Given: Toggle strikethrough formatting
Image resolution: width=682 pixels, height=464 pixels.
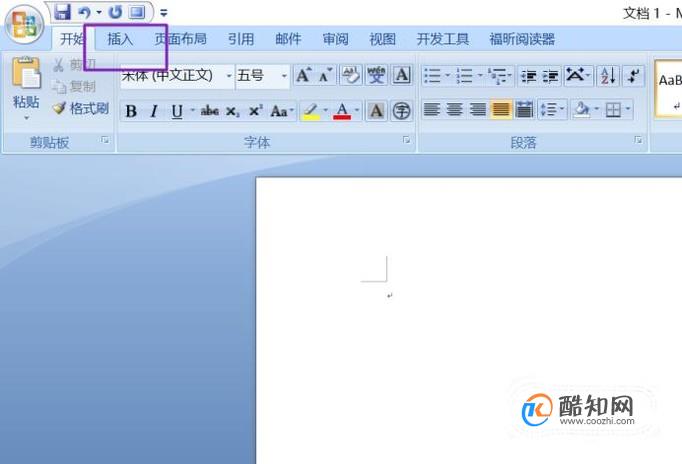Looking at the screenshot, I should (x=209, y=111).
